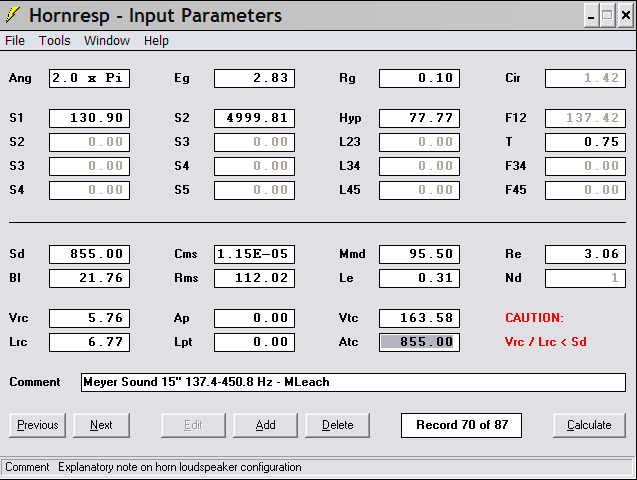The image size is (637, 480).
Task: Close the Hornresp Input Parameters window
Action: (626, 16)
